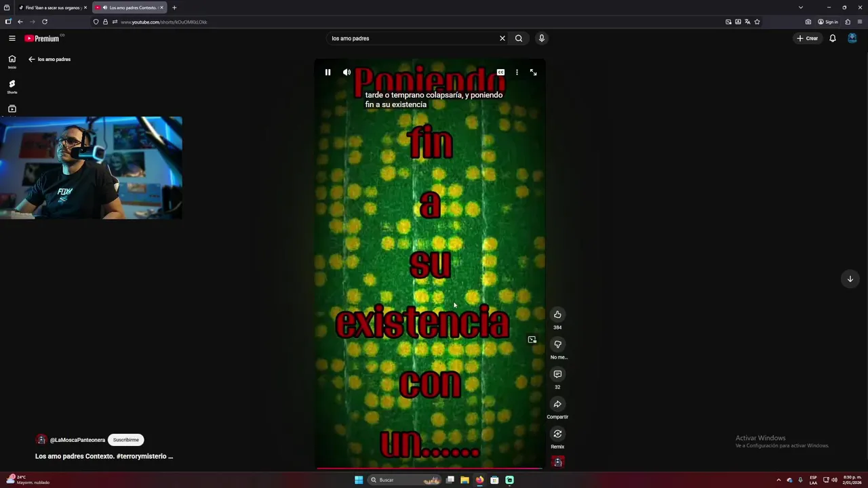Pause the playing Short
Screen dimensions: 868x488
pyautogui.click(x=328, y=73)
